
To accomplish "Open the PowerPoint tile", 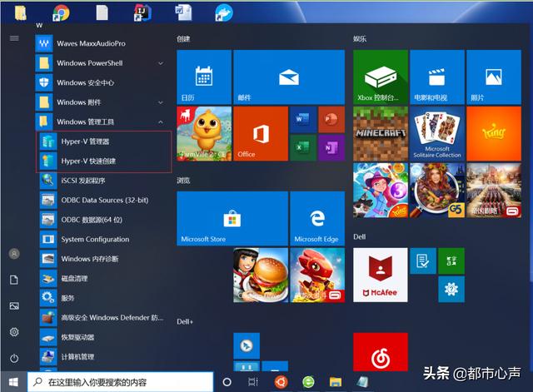I will coord(331,120).
